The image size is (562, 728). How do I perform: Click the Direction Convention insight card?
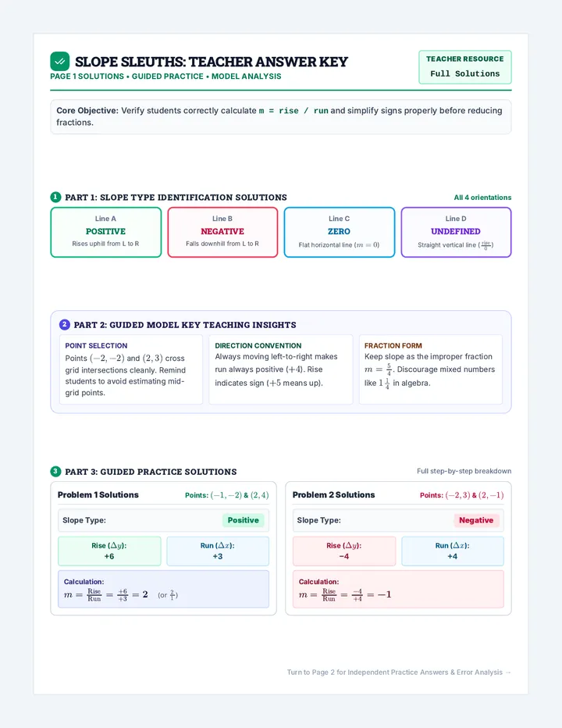[x=281, y=369]
